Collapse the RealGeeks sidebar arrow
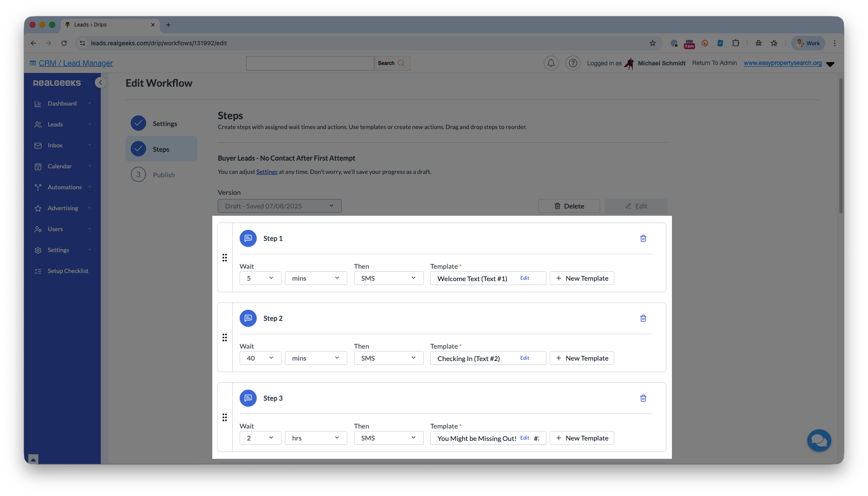Screen dimensions: 868x496 (x=100, y=82)
